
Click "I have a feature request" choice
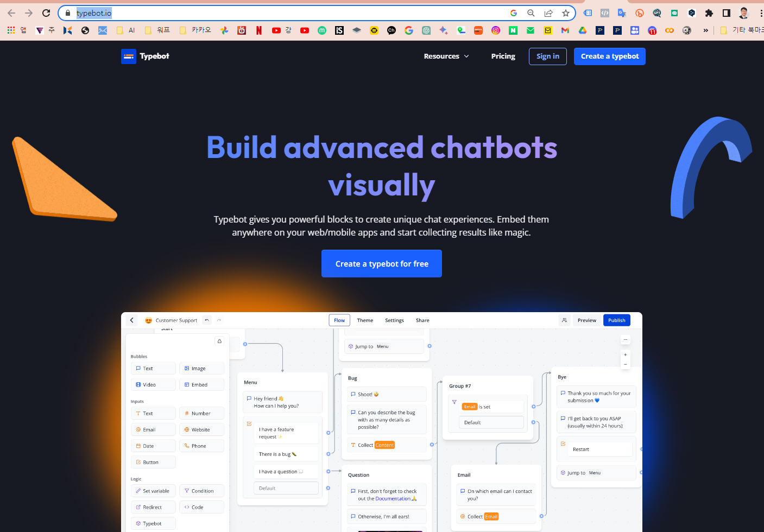point(286,433)
